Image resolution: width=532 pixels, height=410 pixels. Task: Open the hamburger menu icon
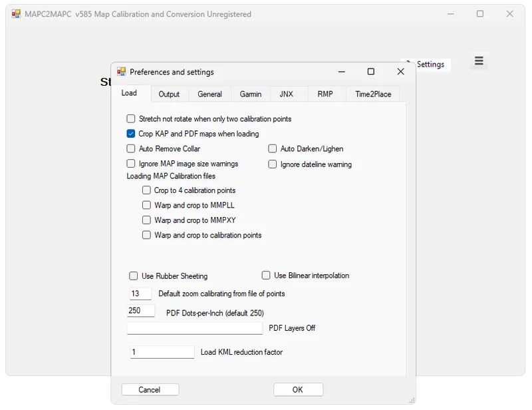click(x=479, y=61)
